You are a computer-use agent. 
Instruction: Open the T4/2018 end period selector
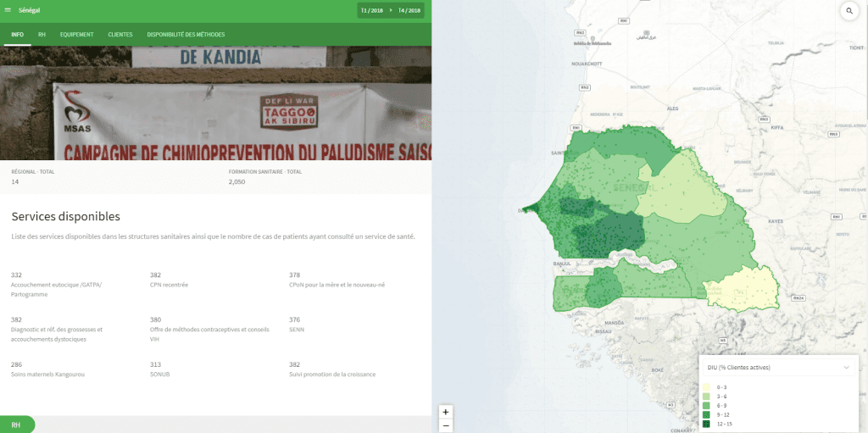click(409, 11)
